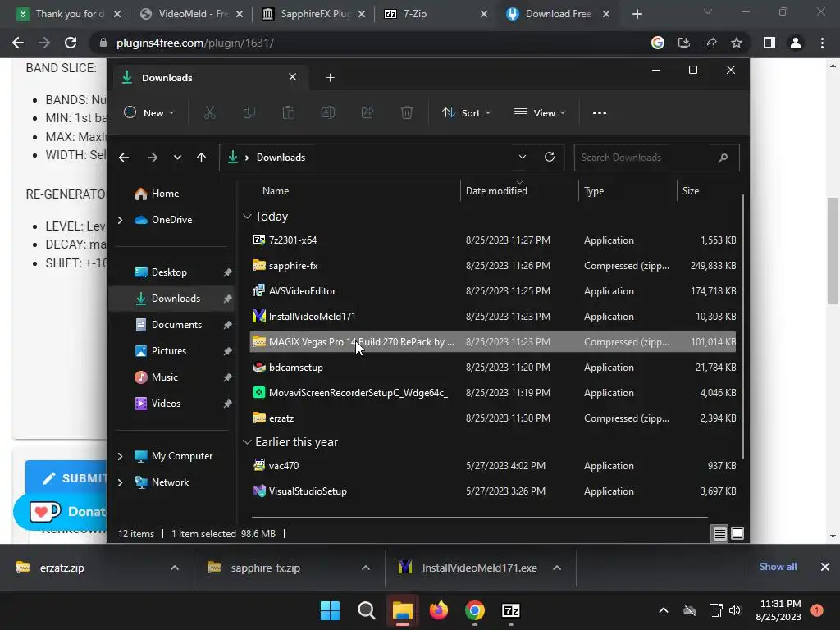Image resolution: width=840 pixels, height=630 pixels.
Task: Click the Chrome page vertical scrollbar
Action: pos(833,251)
